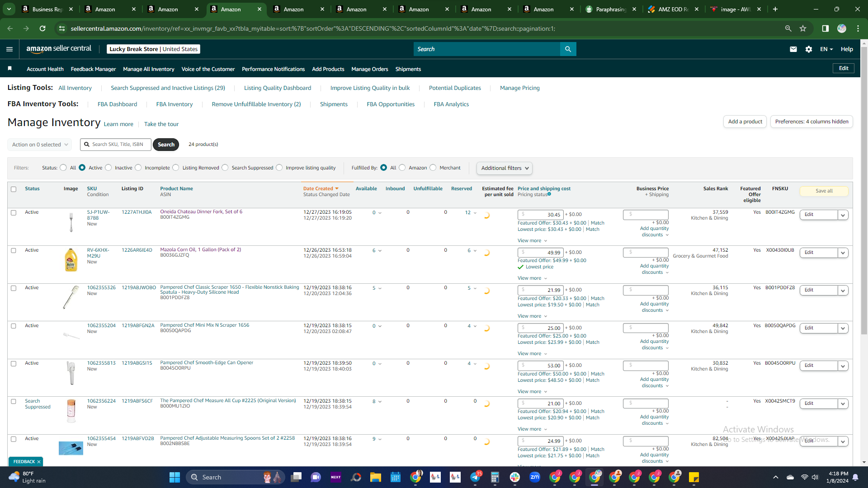This screenshot has width=868, height=488.
Task: Open the Windows notification bell
Action: (x=855, y=477)
